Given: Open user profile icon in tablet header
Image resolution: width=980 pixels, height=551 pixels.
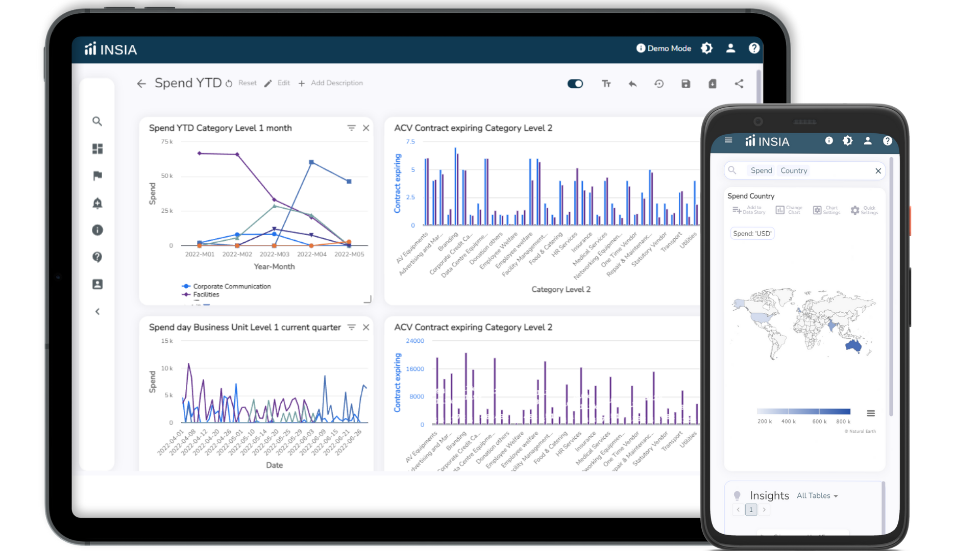Looking at the screenshot, I should [x=730, y=48].
